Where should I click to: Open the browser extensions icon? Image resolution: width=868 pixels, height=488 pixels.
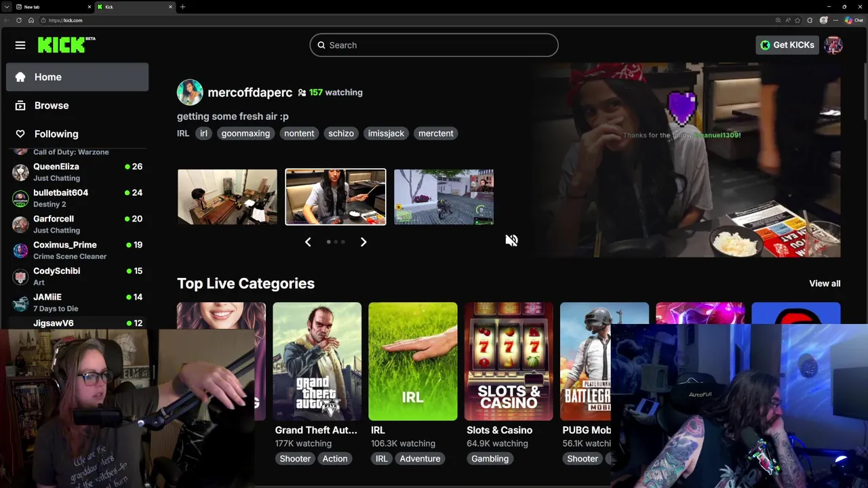pos(810,20)
